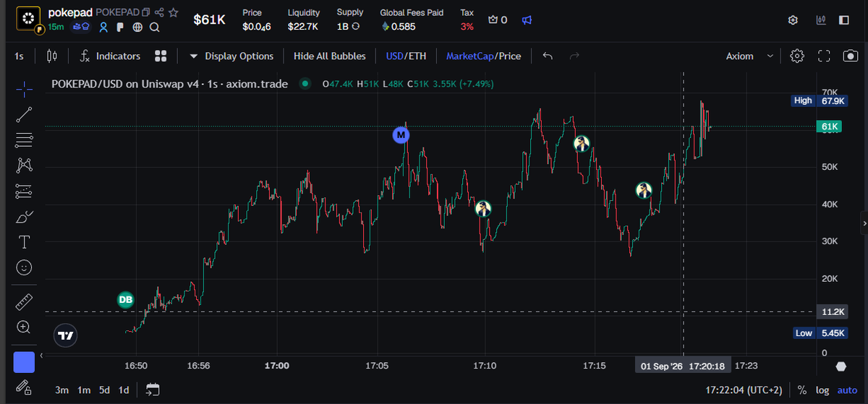Click the blue megaphone icon
The height and width of the screenshot is (404, 868).
tap(527, 20)
